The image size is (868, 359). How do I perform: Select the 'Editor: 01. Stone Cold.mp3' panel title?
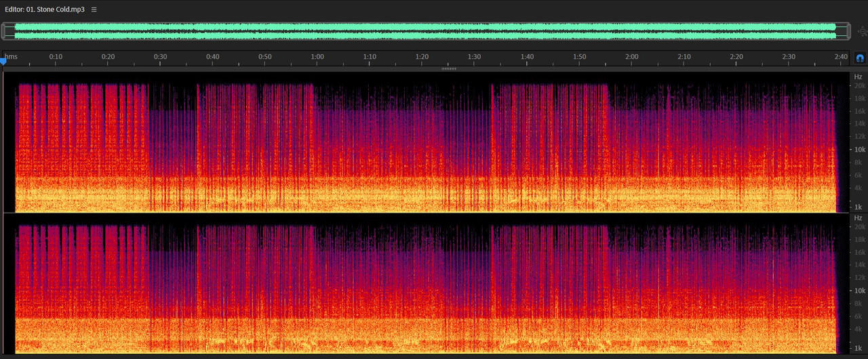[x=45, y=9]
